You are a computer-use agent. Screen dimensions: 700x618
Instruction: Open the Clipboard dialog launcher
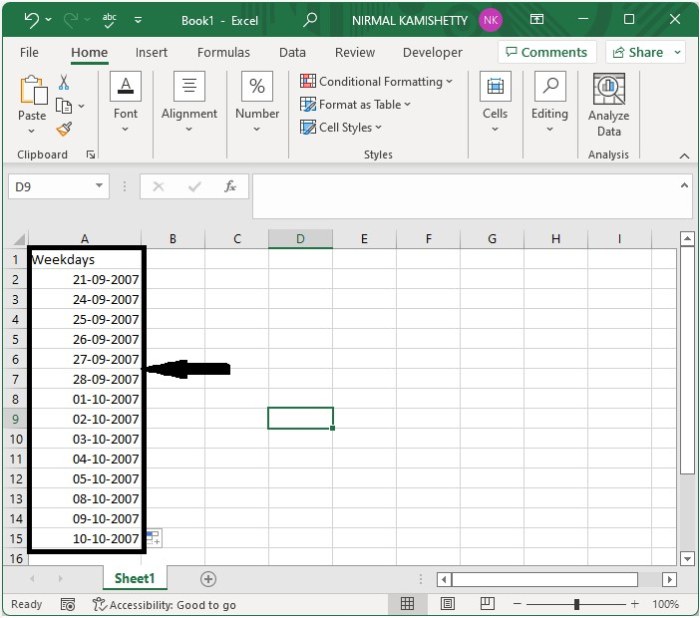[91, 154]
